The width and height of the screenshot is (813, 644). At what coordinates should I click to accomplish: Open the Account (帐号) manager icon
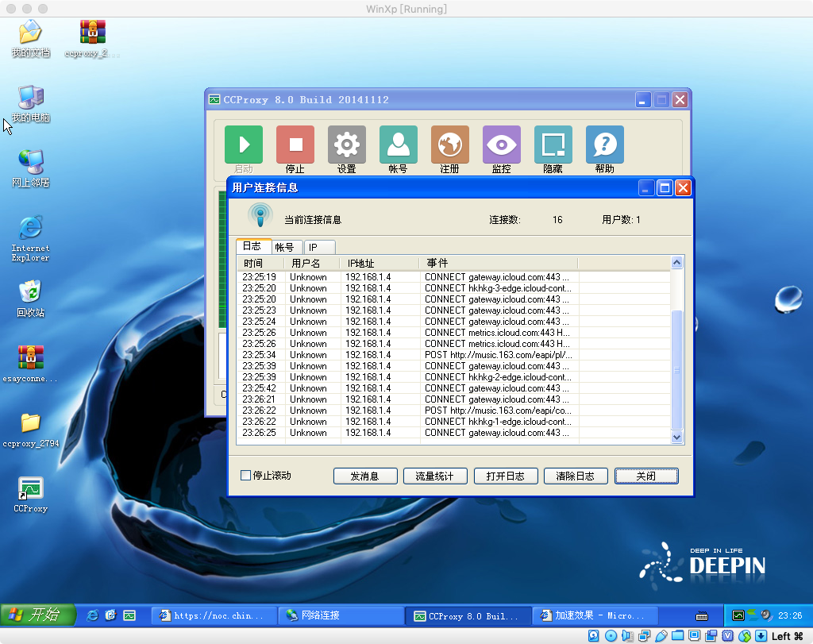coord(399,145)
